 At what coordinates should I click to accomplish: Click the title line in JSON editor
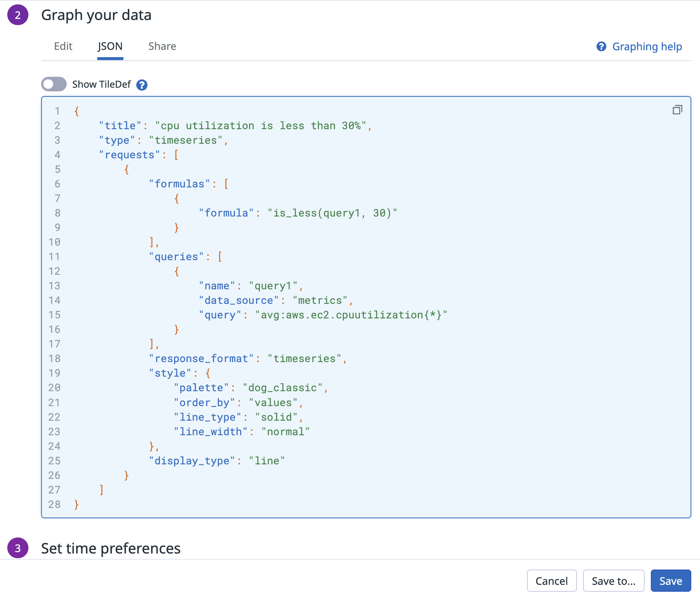235,126
